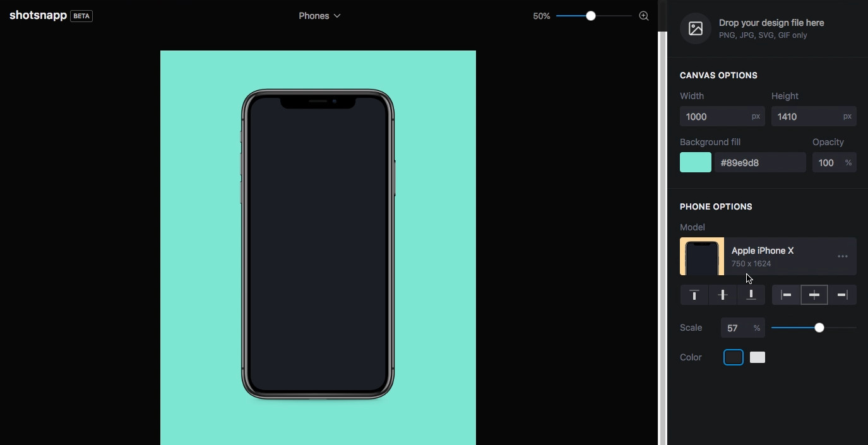
Task: Select the dark phone color
Action: pos(734,357)
